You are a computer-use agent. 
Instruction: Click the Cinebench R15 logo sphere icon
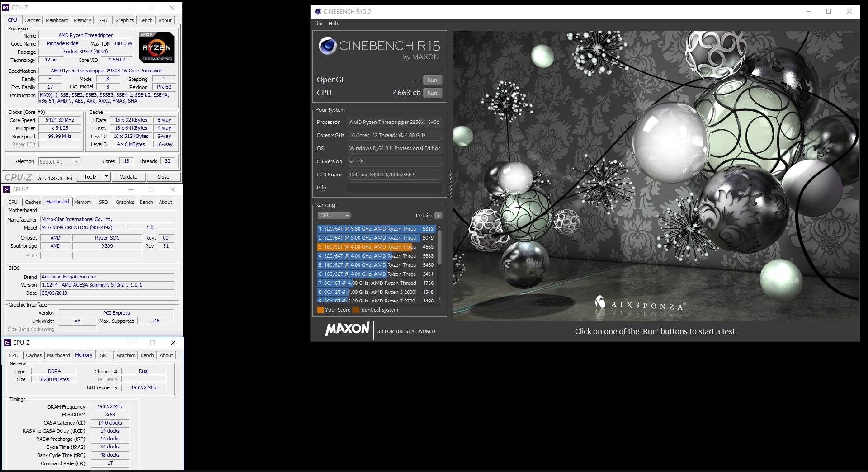point(327,46)
